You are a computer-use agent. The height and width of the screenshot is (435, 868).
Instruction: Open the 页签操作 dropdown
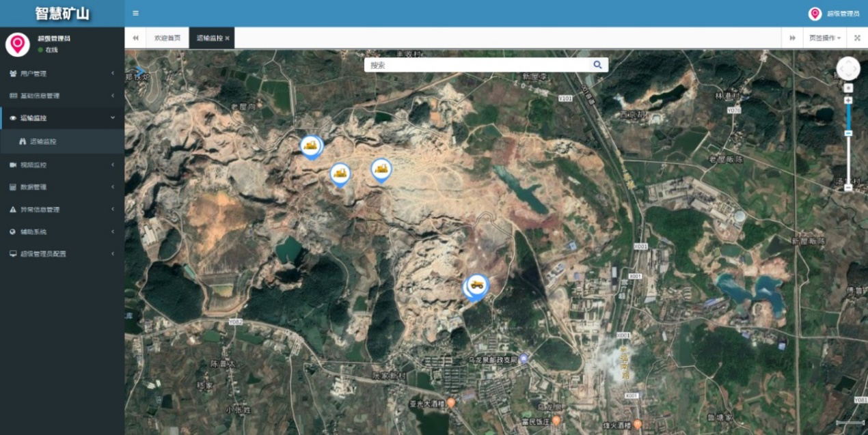click(825, 38)
